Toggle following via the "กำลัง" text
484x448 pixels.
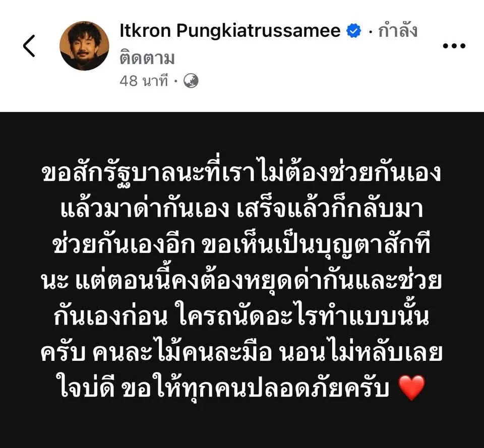[x=398, y=31]
